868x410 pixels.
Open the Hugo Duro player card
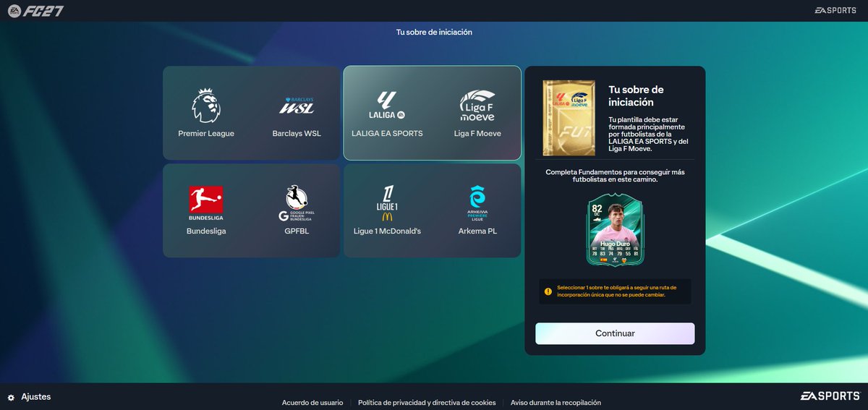click(615, 230)
